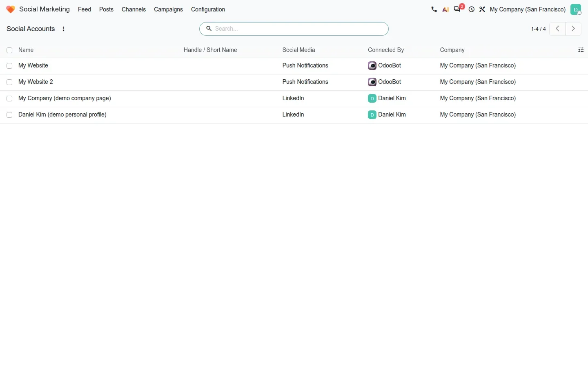Toggle the select-all checkbox in header
Viewport: 588px width, 368px height.
9,50
